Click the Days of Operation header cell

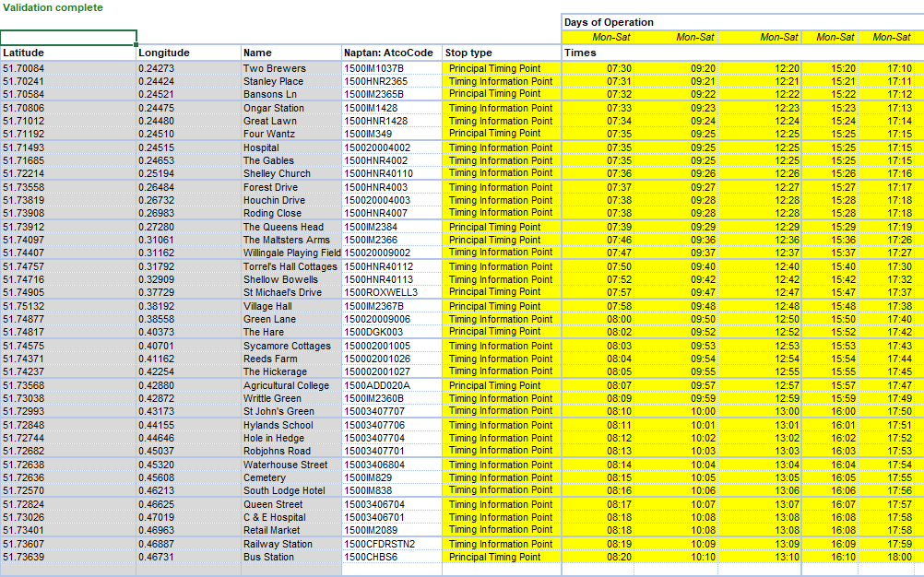(x=609, y=22)
